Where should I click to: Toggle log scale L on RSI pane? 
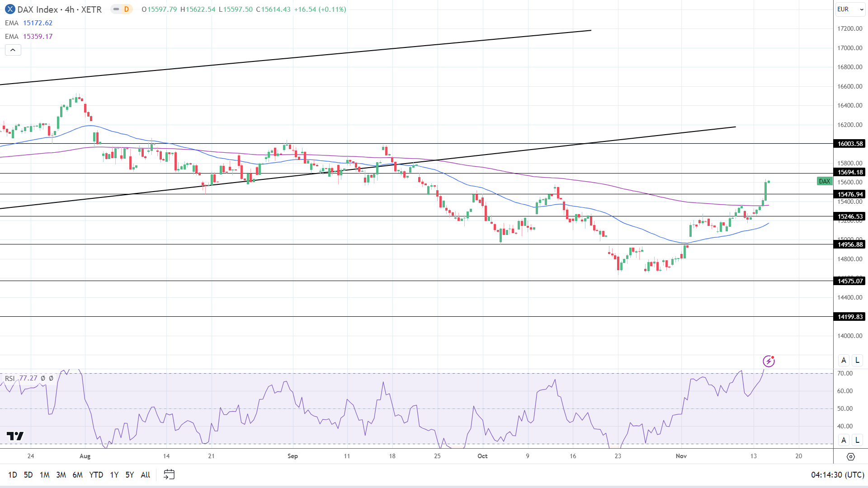[x=857, y=440]
